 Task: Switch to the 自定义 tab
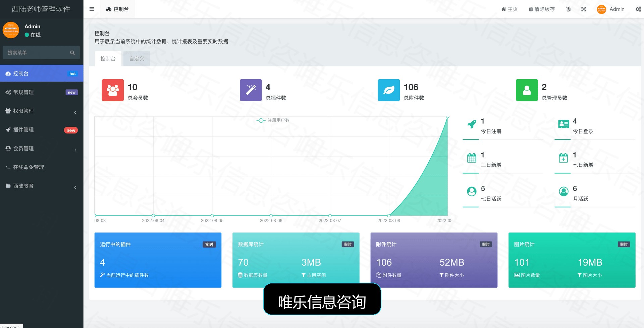pyautogui.click(x=137, y=59)
